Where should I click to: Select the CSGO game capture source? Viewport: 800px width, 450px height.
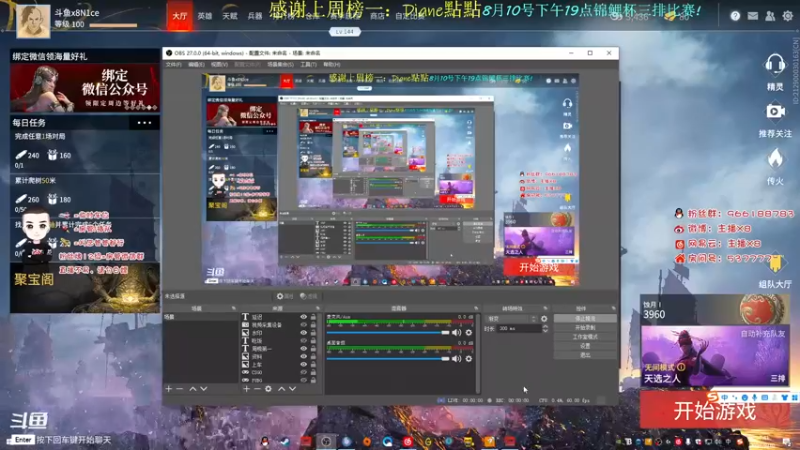point(279,372)
